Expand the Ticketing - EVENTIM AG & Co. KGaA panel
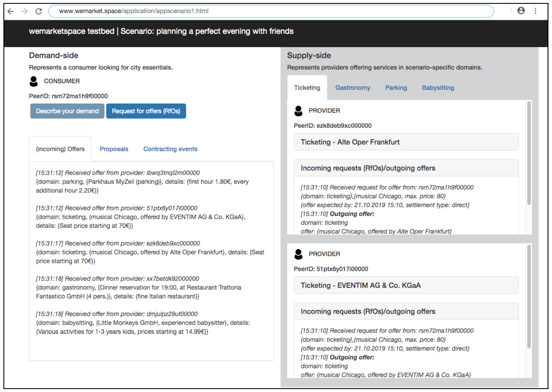Image resolution: width=552 pixels, height=392 pixels. tap(406, 285)
